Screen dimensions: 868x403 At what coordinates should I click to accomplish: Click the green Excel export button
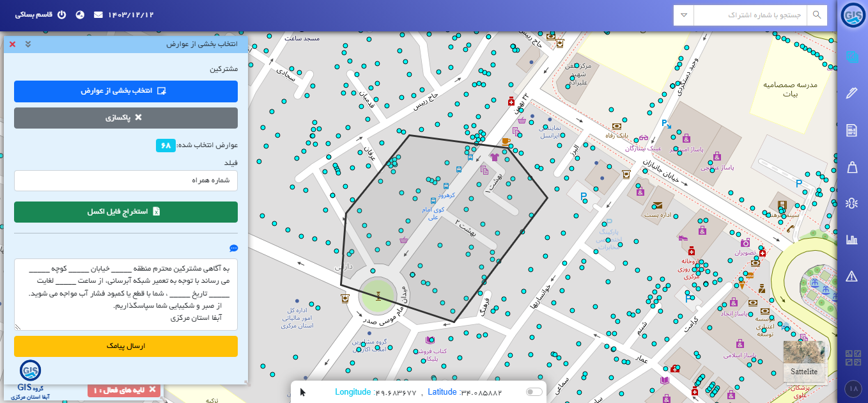(126, 212)
